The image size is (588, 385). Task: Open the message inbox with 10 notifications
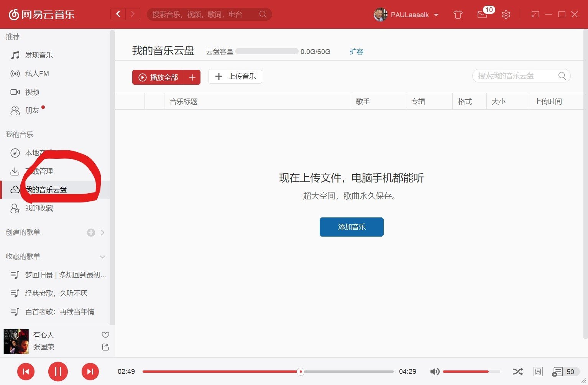(x=482, y=14)
